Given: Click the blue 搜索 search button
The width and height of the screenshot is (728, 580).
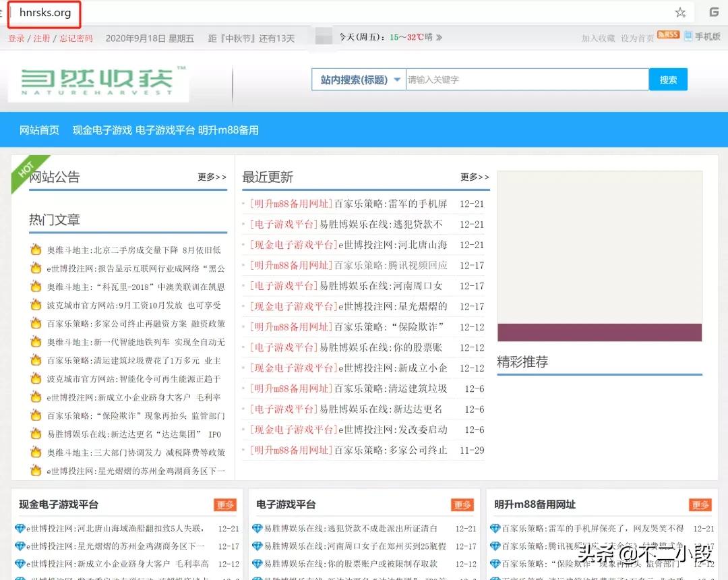Looking at the screenshot, I should [667, 80].
